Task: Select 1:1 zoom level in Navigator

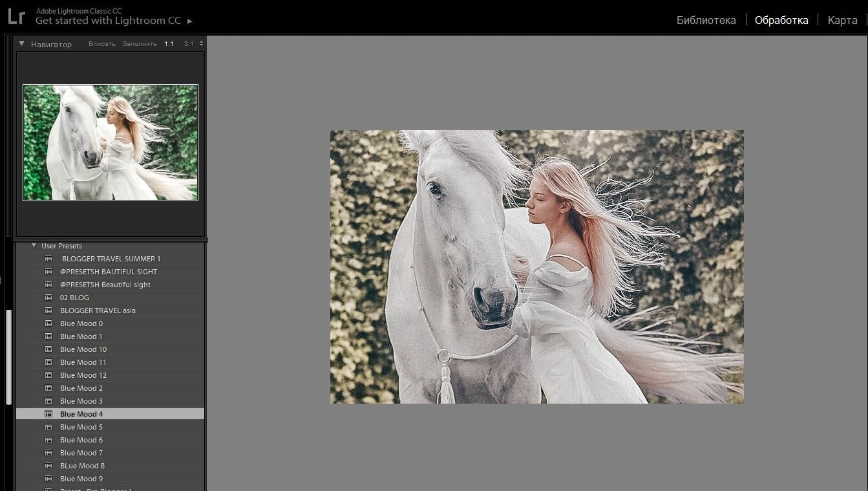Action: pos(169,44)
